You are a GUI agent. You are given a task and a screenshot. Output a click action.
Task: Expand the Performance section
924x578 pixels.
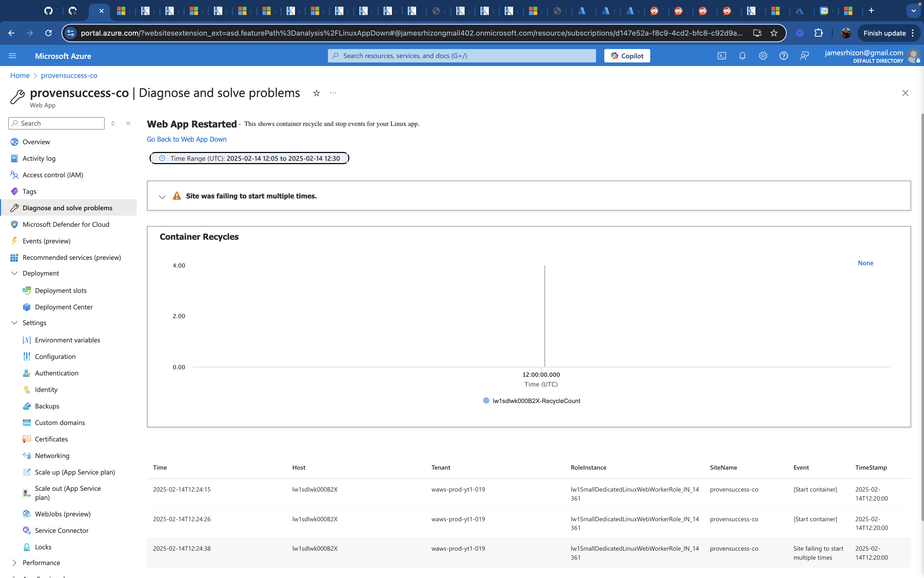point(14,562)
